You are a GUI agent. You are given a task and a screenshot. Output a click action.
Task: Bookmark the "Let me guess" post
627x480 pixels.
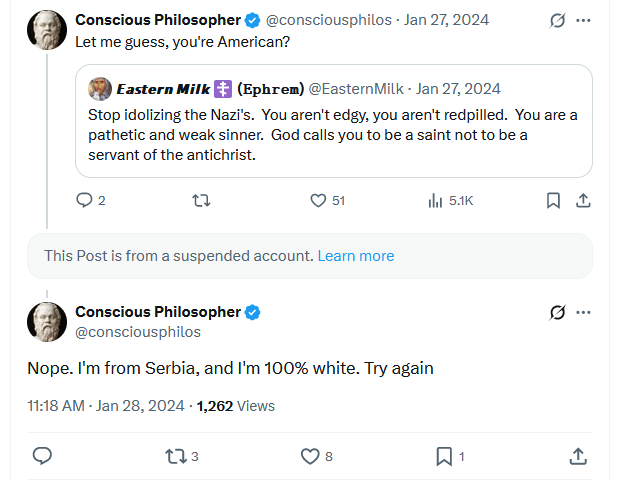coord(553,200)
